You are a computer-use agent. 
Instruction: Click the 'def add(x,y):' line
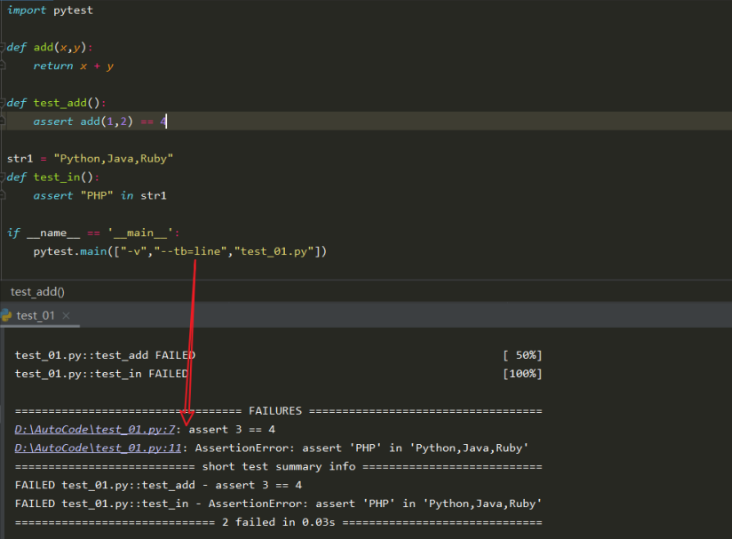tap(49, 47)
